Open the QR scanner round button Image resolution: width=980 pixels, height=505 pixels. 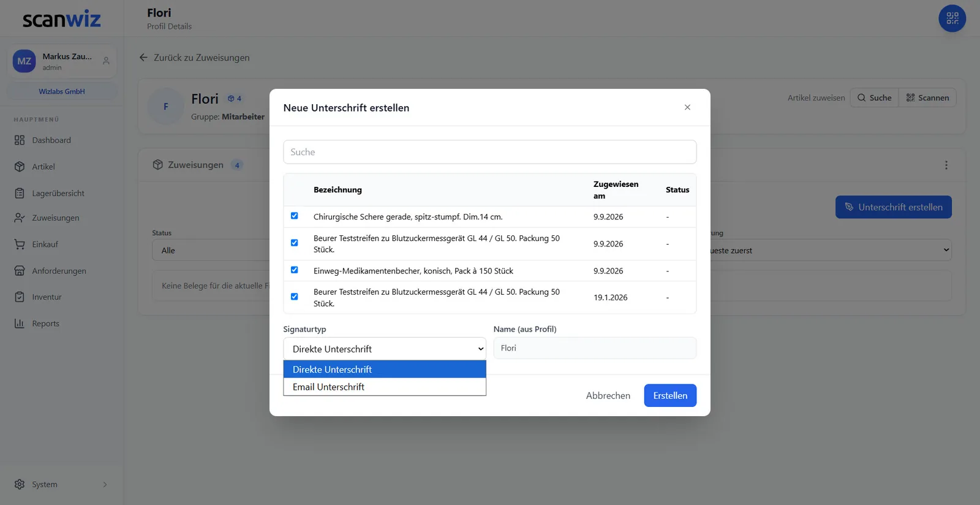click(952, 18)
